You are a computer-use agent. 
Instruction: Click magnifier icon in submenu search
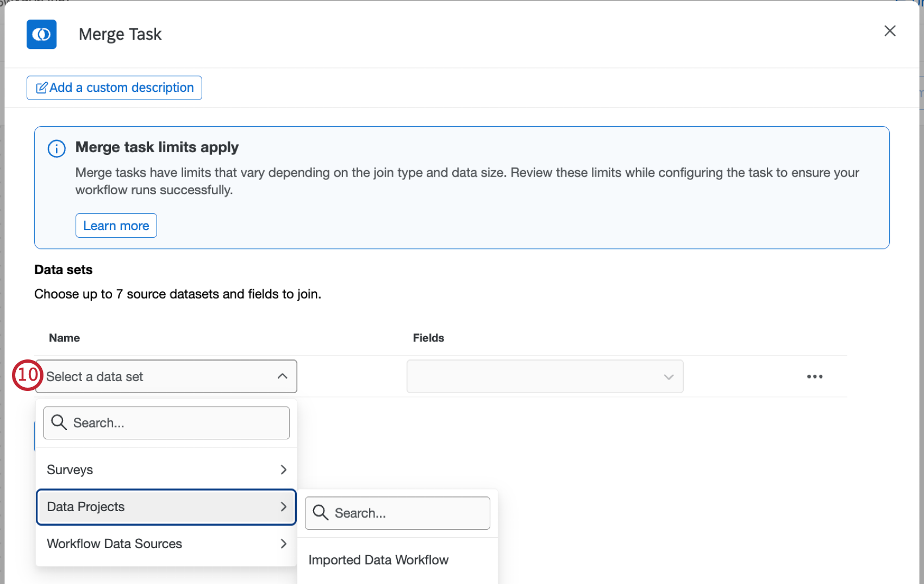[321, 513]
